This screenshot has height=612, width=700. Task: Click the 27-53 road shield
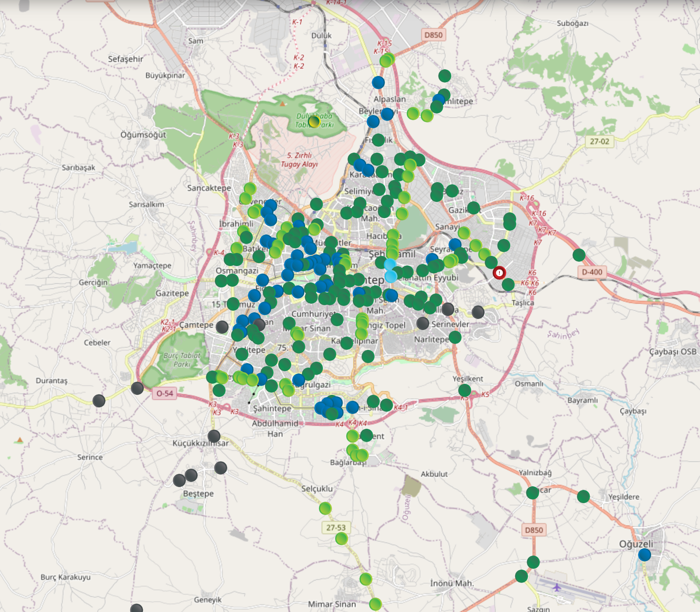[x=336, y=528]
